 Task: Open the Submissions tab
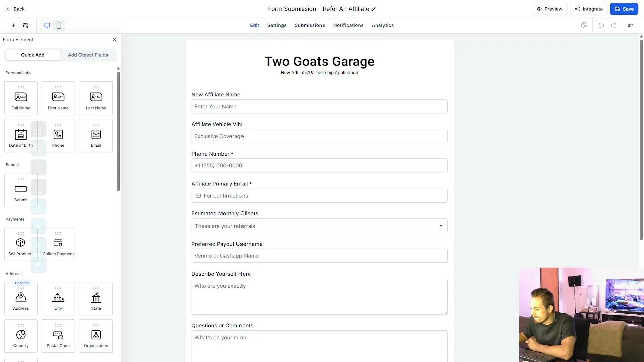coord(310,25)
